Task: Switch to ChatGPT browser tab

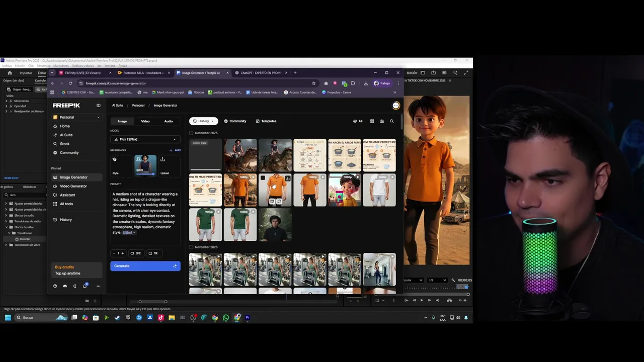Action: point(260,73)
